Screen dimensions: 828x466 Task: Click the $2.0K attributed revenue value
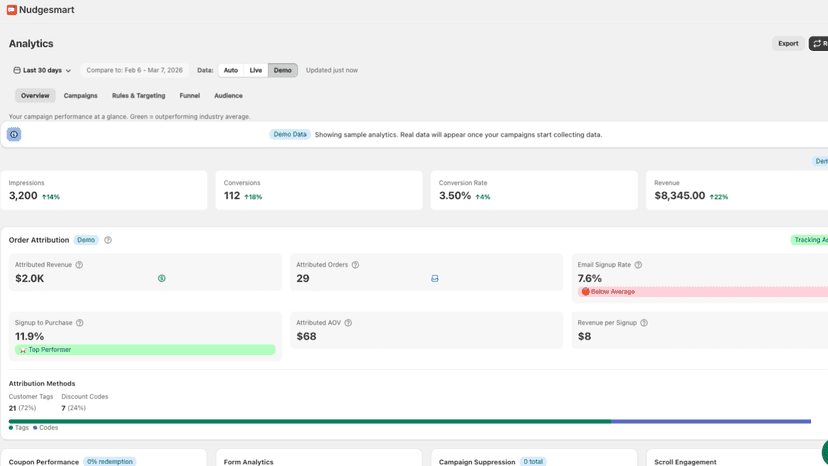pos(30,278)
